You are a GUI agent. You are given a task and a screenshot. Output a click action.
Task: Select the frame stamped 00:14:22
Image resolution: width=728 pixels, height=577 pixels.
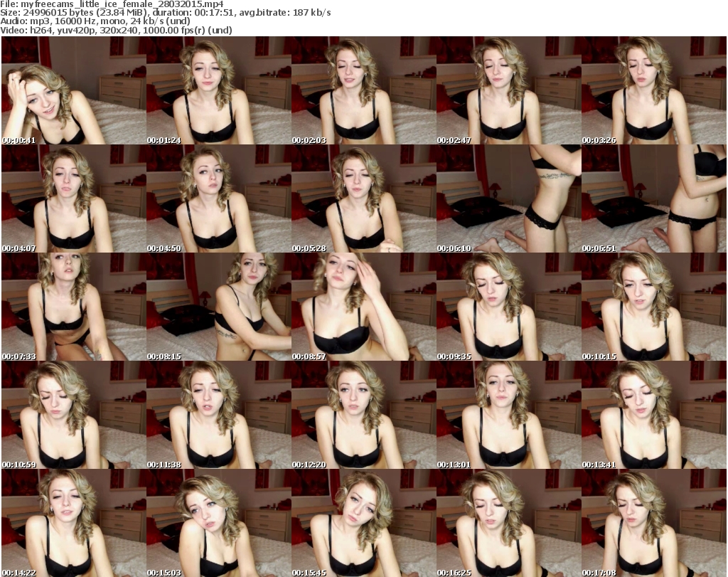tap(73, 523)
